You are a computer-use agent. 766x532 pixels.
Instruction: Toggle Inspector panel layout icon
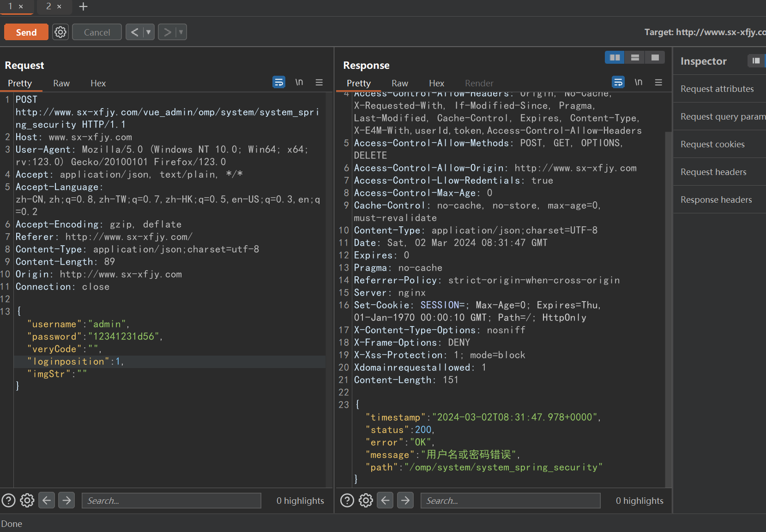pyautogui.click(x=756, y=60)
